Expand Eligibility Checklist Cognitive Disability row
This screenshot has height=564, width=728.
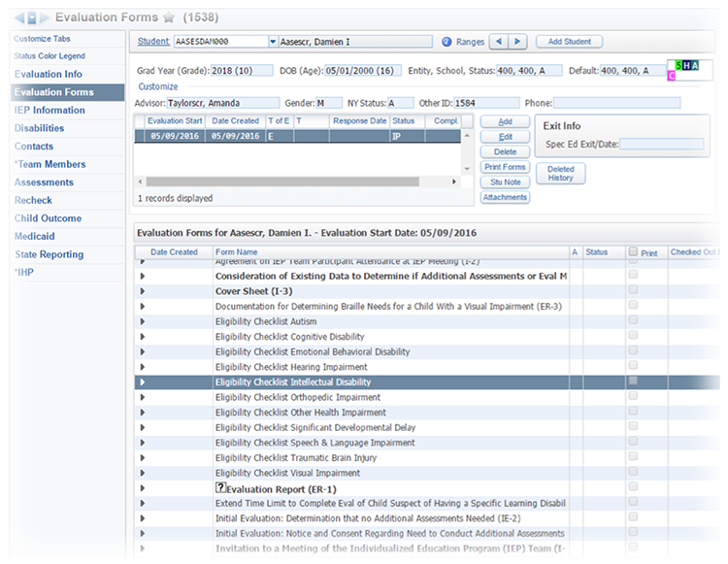click(143, 337)
